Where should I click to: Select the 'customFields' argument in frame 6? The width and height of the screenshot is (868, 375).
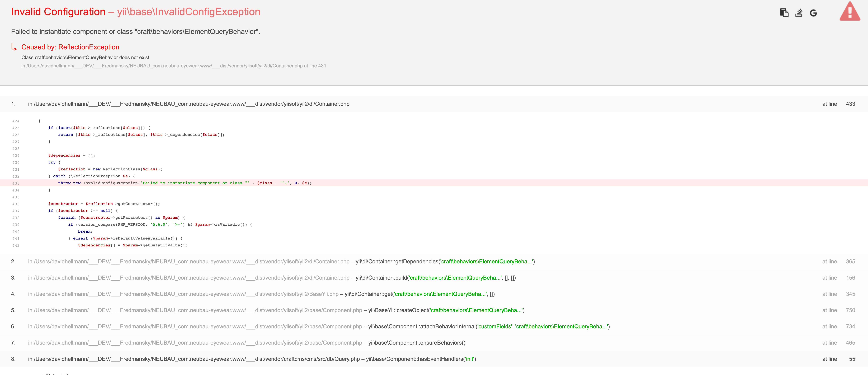pyautogui.click(x=495, y=326)
